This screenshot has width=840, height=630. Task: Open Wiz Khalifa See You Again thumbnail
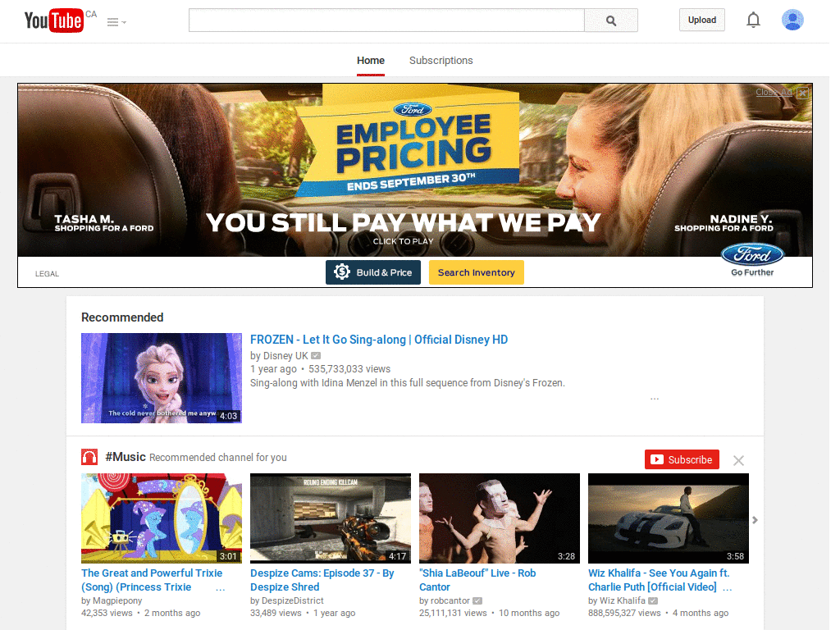pos(668,518)
